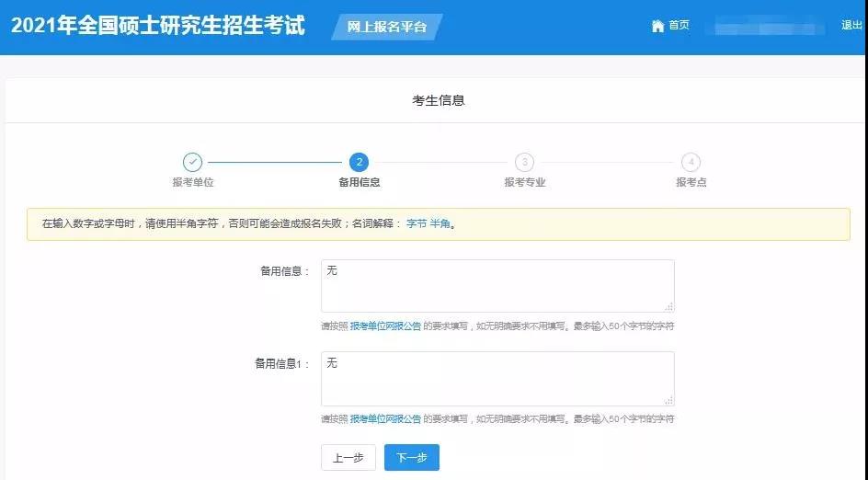The height and width of the screenshot is (480, 868).
Task: Select step 2 circle 备用信息
Action: pos(360,162)
